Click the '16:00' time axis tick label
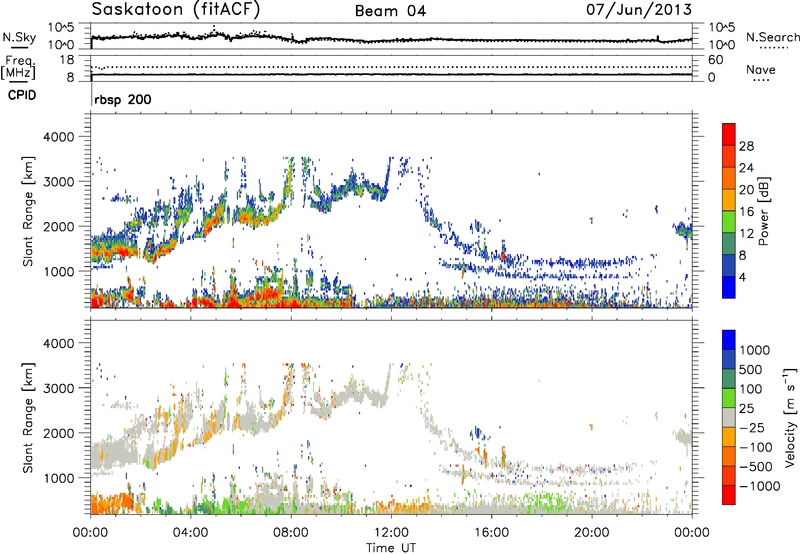Image resolution: width=800 pixels, height=554 pixels. (491, 533)
